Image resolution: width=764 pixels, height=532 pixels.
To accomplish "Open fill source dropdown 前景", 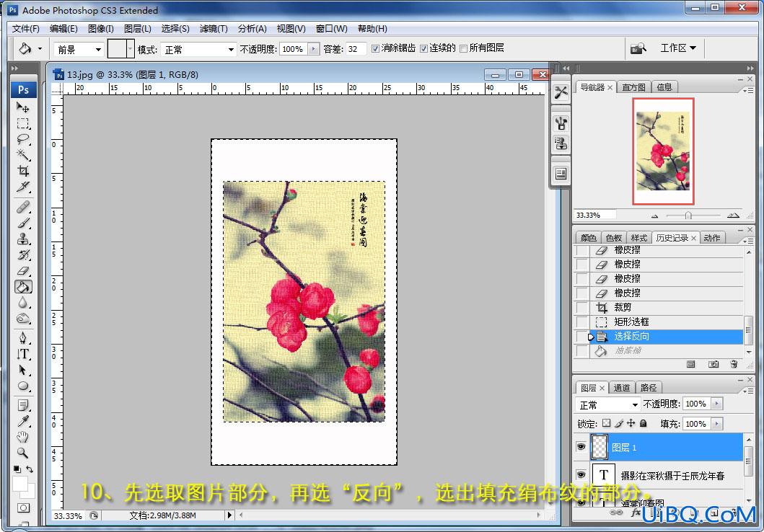I will tap(79, 49).
